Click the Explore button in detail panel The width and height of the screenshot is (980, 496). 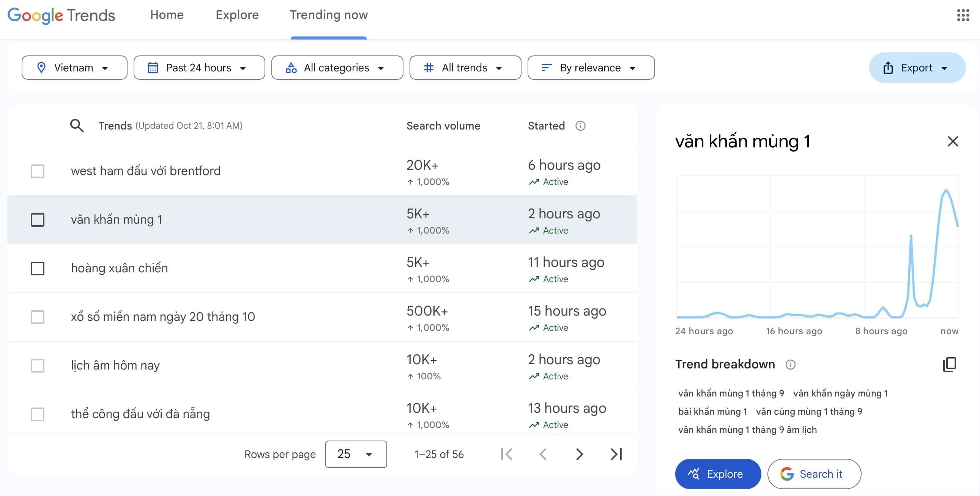click(x=717, y=474)
